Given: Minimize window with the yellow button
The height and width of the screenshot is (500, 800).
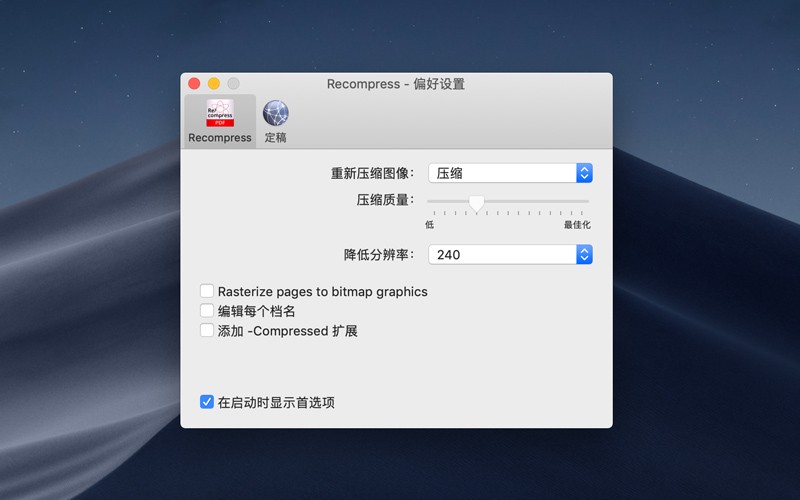Looking at the screenshot, I should point(214,84).
